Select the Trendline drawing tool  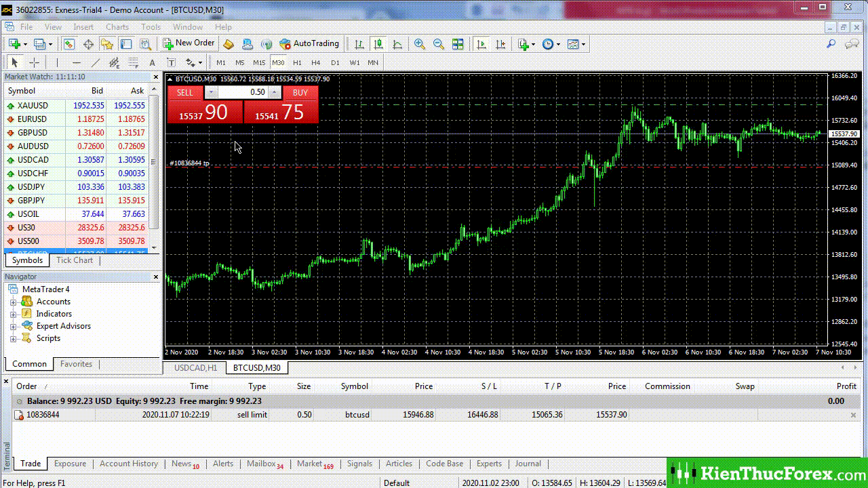[95, 62]
